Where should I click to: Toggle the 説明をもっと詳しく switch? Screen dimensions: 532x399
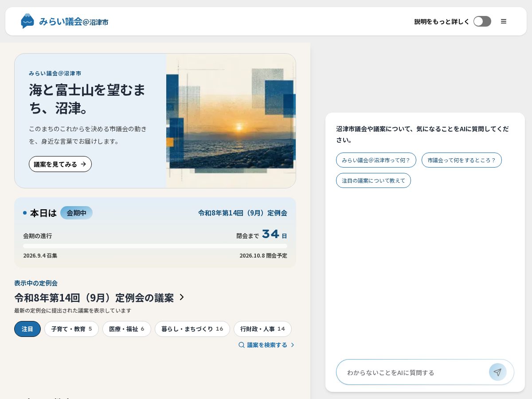tap(482, 21)
